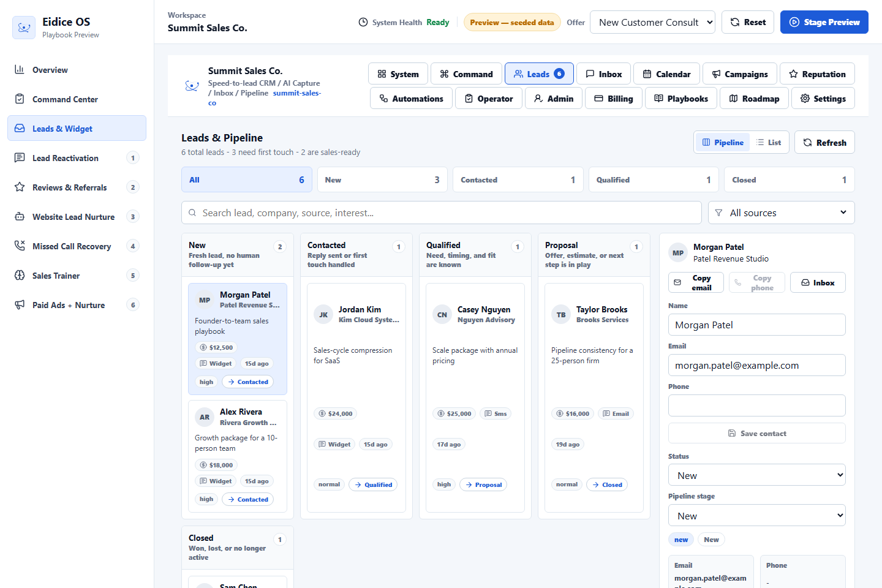Open the Offer dropdown New Customer Consult

point(652,22)
